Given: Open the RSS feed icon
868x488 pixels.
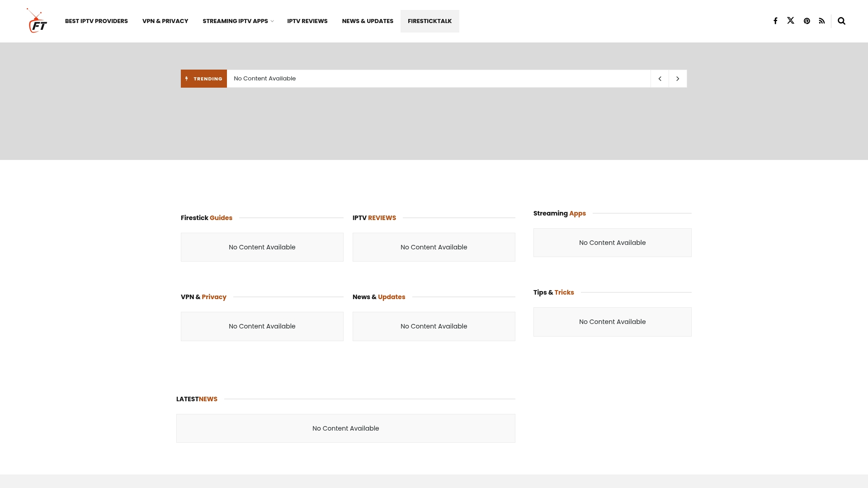Looking at the screenshot, I should pyautogui.click(x=822, y=21).
